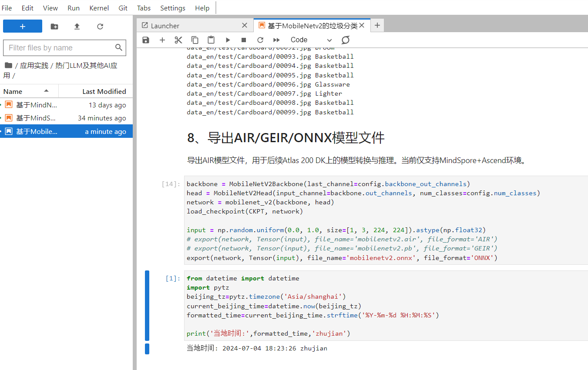Paste cell from clipboard
The height and width of the screenshot is (370, 588).
point(211,40)
